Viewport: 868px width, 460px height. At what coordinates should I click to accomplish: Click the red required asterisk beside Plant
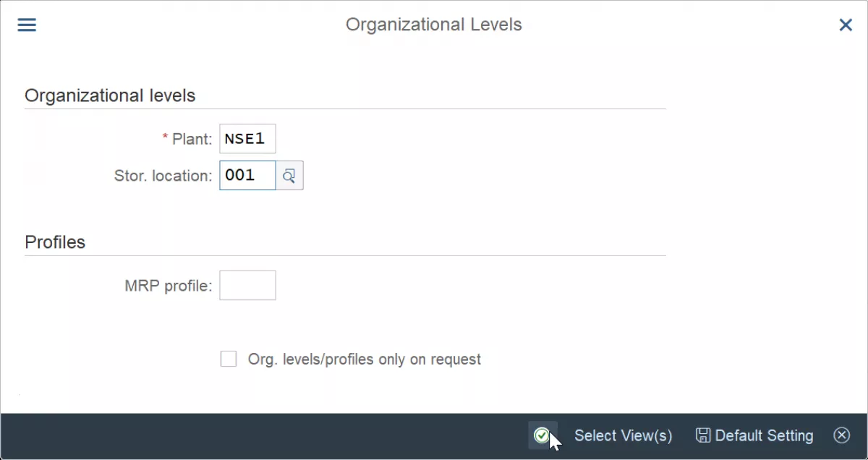pos(166,137)
